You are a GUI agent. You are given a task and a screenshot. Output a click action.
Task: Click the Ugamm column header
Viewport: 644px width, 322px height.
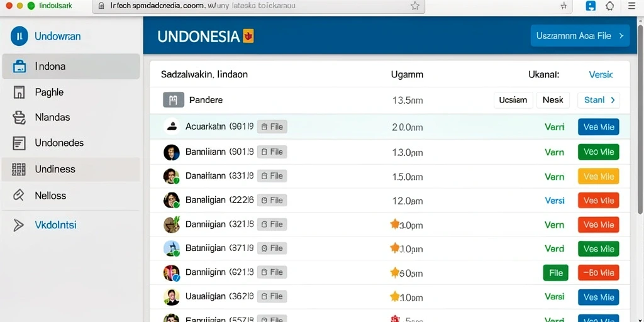tap(407, 75)
